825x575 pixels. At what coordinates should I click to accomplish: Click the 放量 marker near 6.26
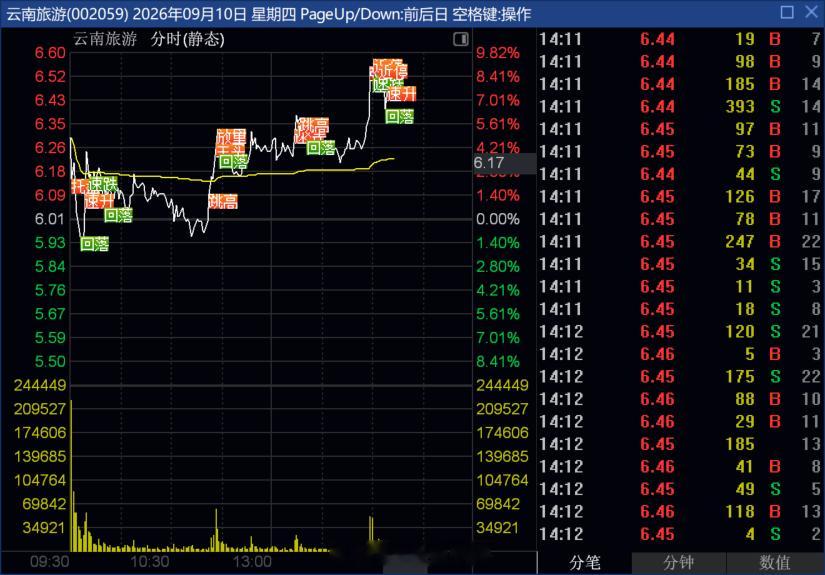tap(232, 137)
